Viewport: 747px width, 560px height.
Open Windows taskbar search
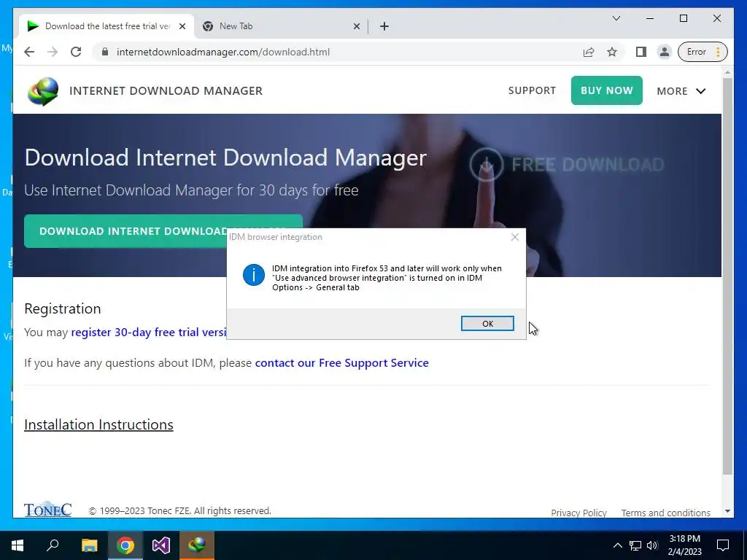[53, 545]
